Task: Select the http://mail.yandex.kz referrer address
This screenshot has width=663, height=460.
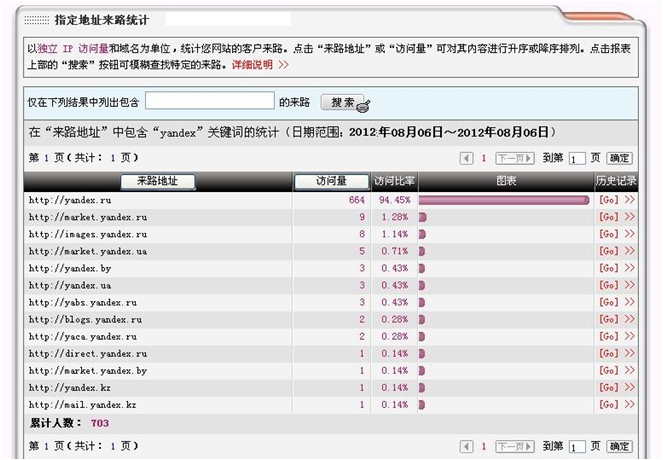Action: (82, 405)
